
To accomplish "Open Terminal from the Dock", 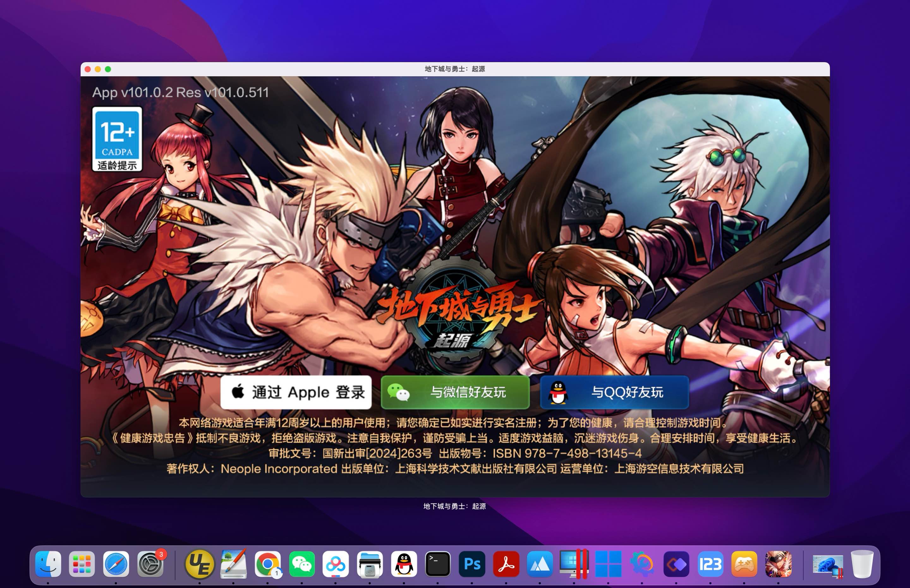I will click(438, 564).
